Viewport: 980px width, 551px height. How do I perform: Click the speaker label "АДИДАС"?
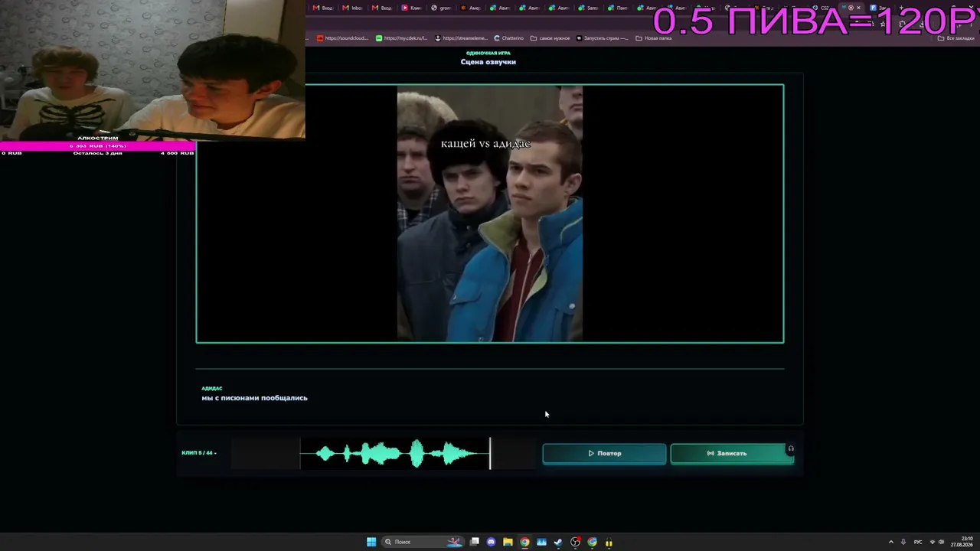click(x=212, y=389)
